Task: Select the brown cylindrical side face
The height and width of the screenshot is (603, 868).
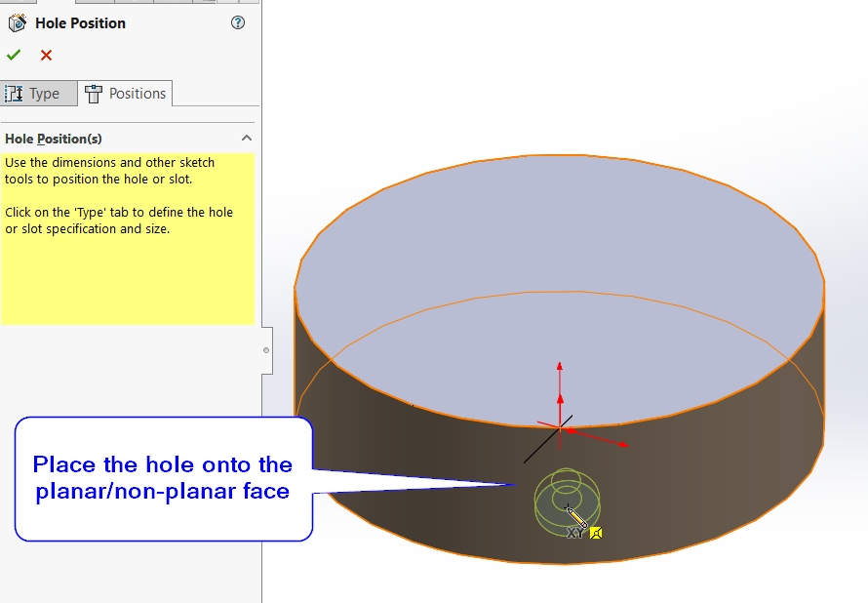Action: point(741,459)
